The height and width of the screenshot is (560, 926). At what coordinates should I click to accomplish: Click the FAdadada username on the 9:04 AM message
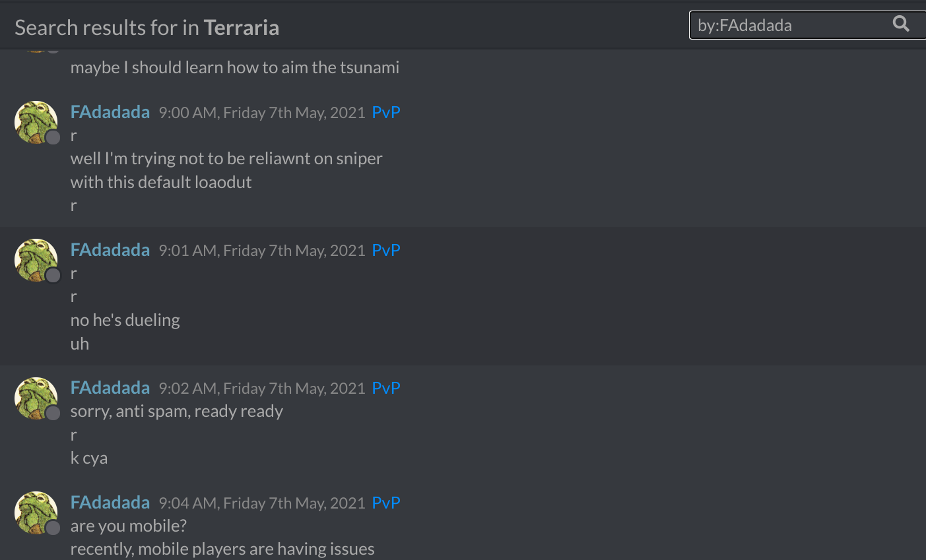(x=110, y=503)
